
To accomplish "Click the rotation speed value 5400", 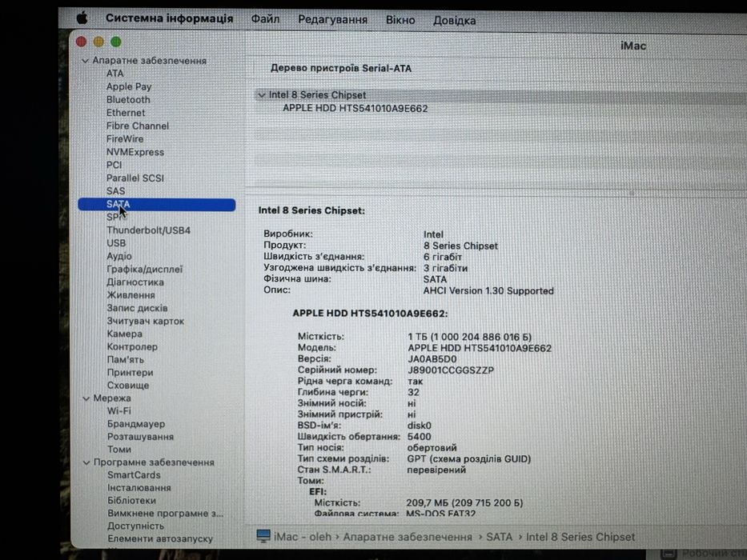I will [x=420, y=437].
